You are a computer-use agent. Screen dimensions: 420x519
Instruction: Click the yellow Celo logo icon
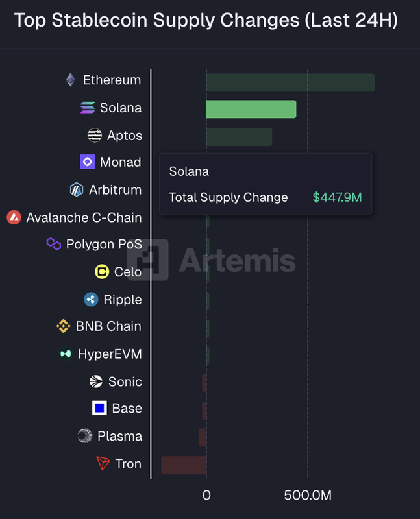pos(101,272)
